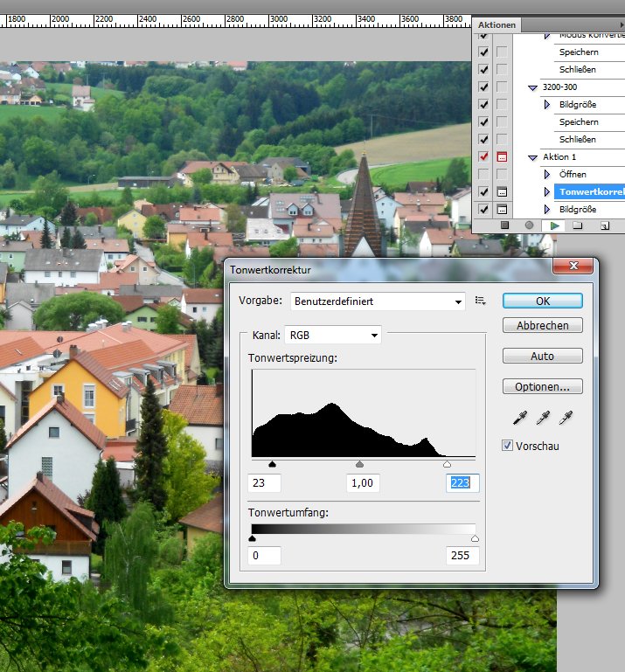The height and width of the screenshot is (672, 625).
Task: Click the highlight field showing 223
Action: [462, 483]
